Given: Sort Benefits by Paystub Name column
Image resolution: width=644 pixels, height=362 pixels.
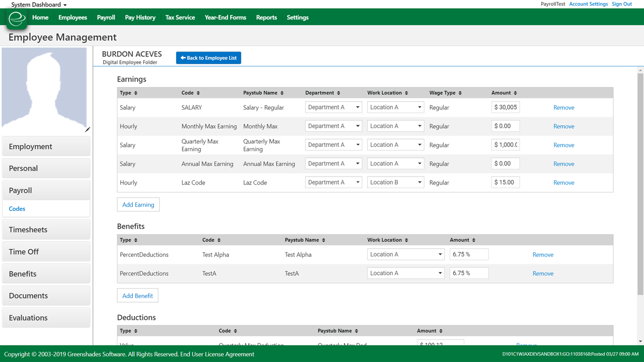Looking at the screenshot, I should 324,240.
